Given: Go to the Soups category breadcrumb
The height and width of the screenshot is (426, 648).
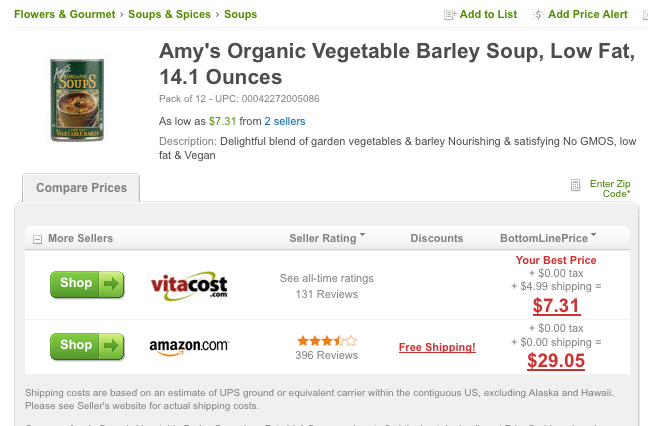Looking at the screenshot, I should [x=241, y=14].
